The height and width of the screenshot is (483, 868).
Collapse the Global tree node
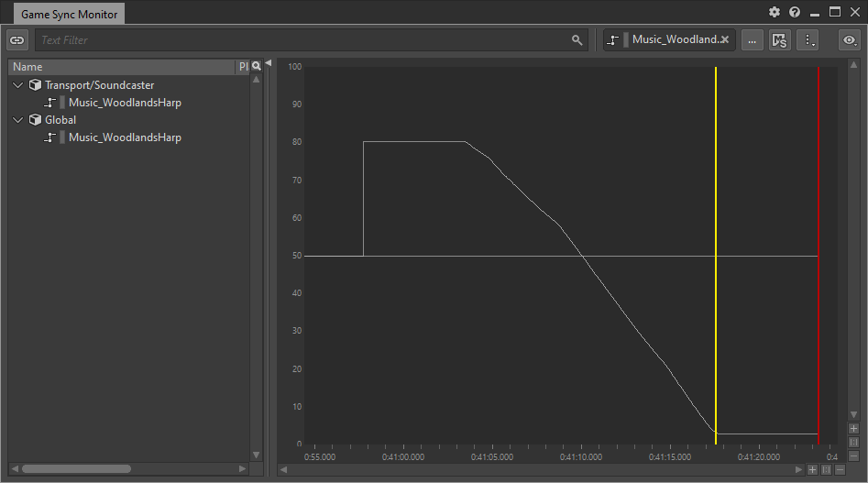[18, 120]
